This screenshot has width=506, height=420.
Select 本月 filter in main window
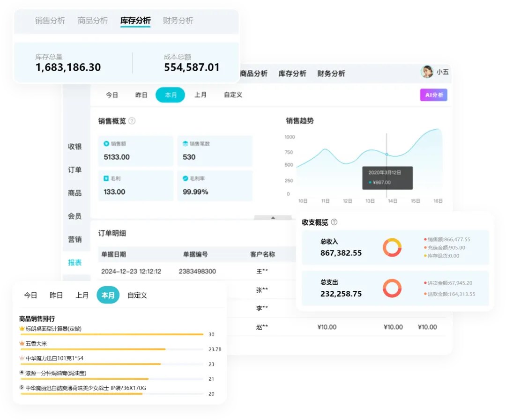coord(171,95)
